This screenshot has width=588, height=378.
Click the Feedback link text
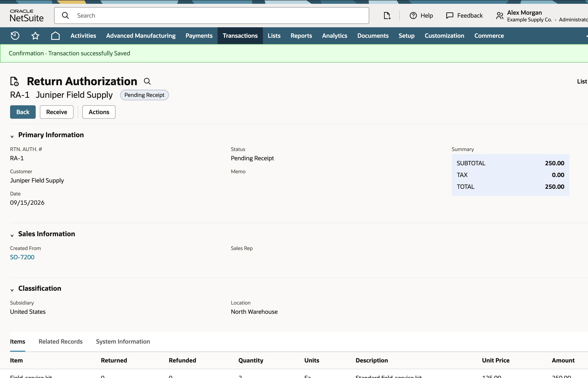tap(470, 16)
